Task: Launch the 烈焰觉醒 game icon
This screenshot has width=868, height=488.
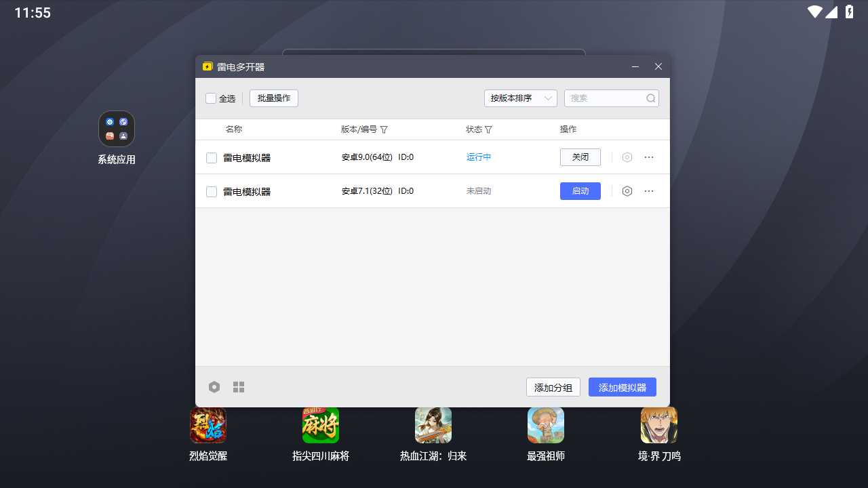Action: coord(208,425)
